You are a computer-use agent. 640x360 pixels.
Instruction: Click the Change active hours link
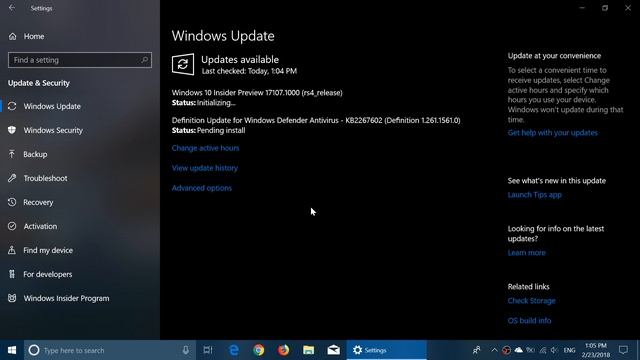205,148
